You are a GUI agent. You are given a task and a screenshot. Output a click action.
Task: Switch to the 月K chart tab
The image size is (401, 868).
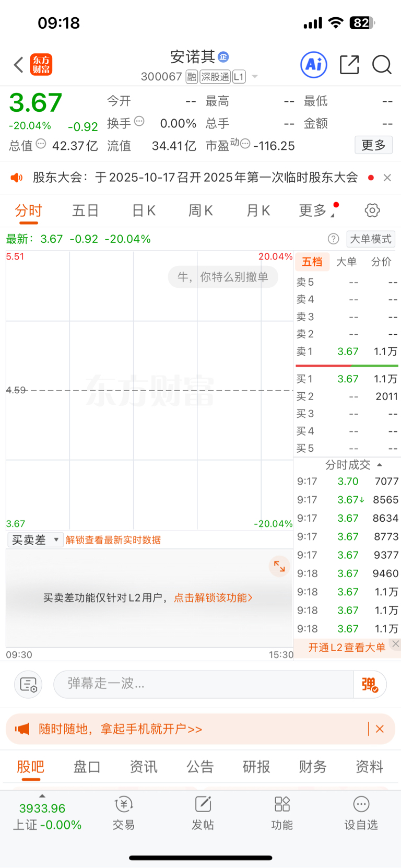(x=258, y=210)
